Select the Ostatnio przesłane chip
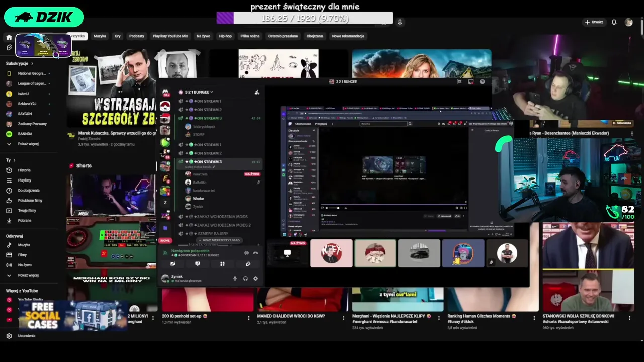Viewport: 644px width, 362px height. [x=283, y=36]
